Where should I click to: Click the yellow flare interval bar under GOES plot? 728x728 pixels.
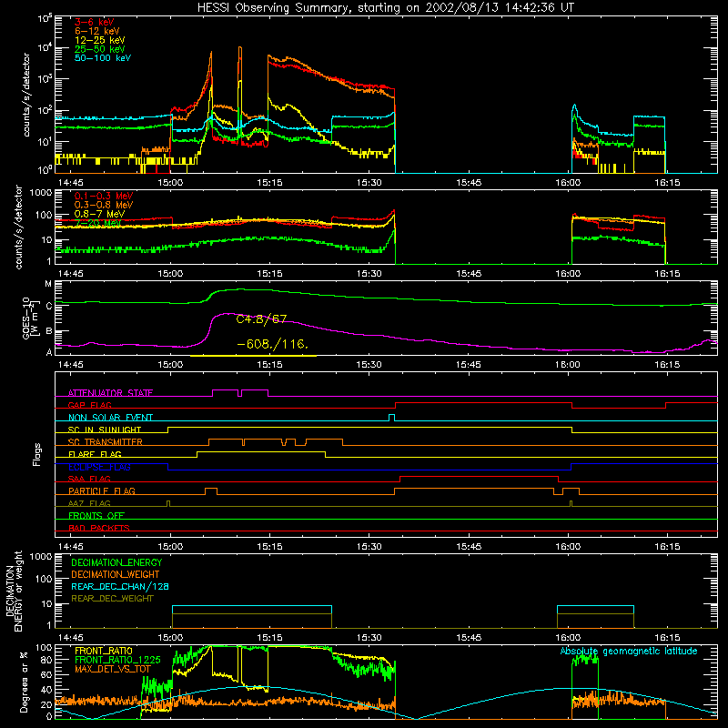pyautogui.click(x=254, y=356)
